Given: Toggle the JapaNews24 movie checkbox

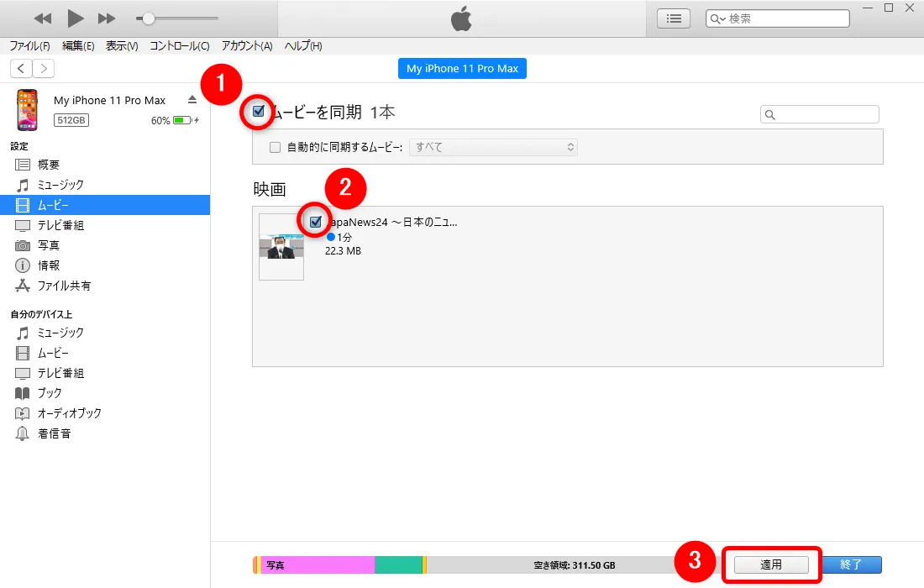Looking at the screenshot, I should pos(315,222).
